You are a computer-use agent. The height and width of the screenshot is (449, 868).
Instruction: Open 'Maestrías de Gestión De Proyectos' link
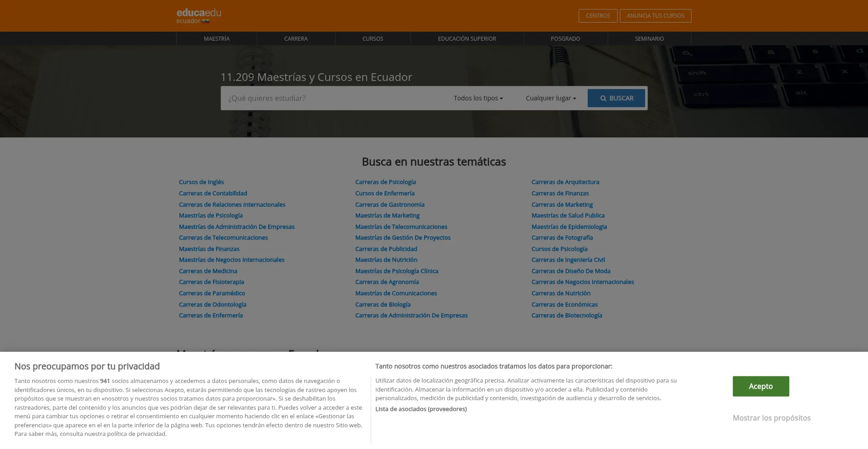[402, 238]
